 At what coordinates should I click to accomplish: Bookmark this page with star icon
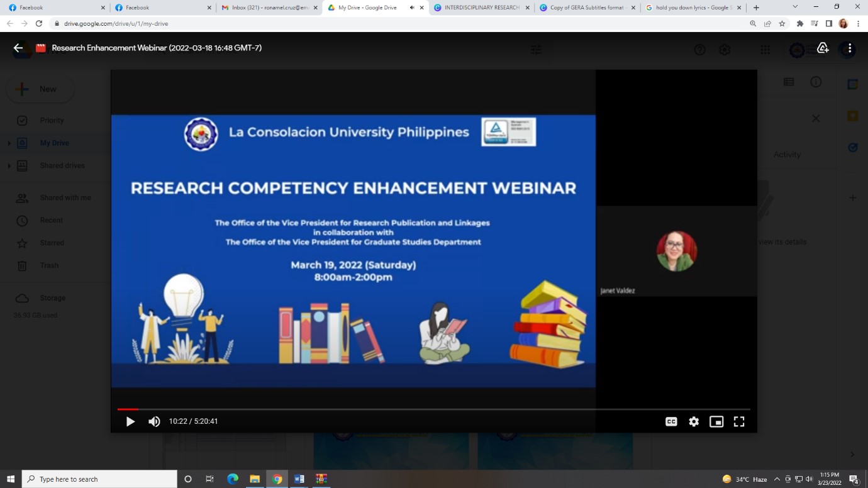pos(782,23)
